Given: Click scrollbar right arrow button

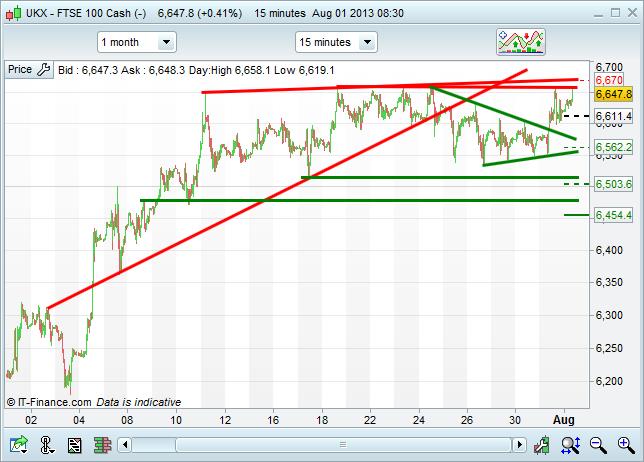Looking at the screenshot, I should click(x=520, y=445).
